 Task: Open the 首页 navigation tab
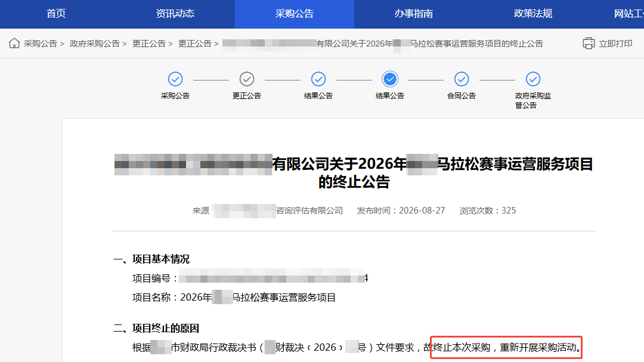click(x=56, y=14)
